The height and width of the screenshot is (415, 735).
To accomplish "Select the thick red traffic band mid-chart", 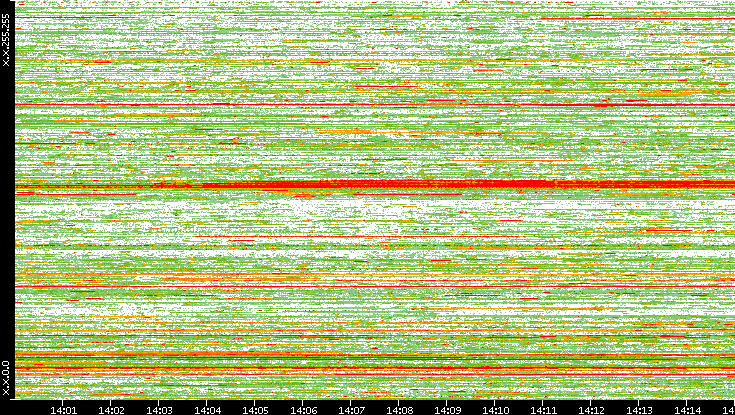I will 375,185.
